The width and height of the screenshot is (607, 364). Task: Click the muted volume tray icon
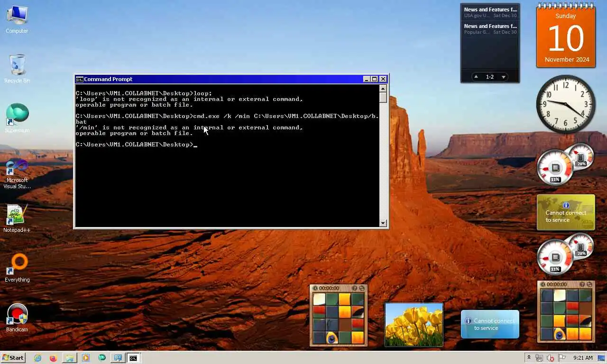pos(551,358)
